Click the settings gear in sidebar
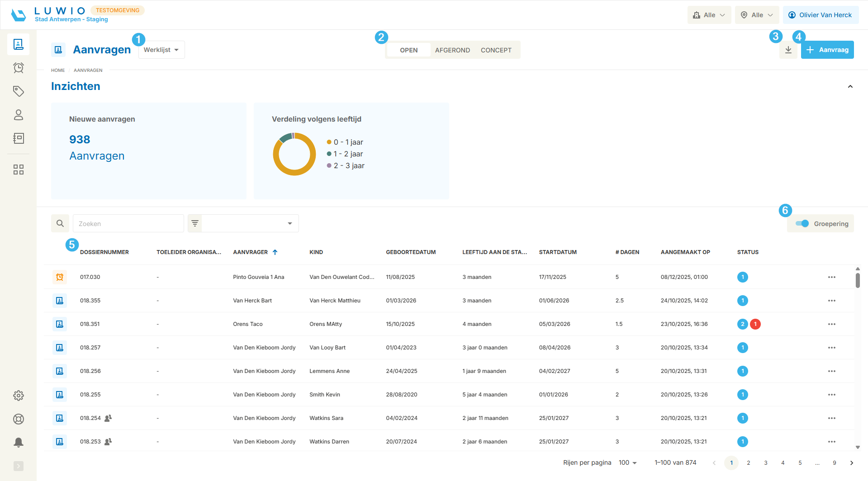This screenshot has width=868, height=481. (x=19, y=396)
